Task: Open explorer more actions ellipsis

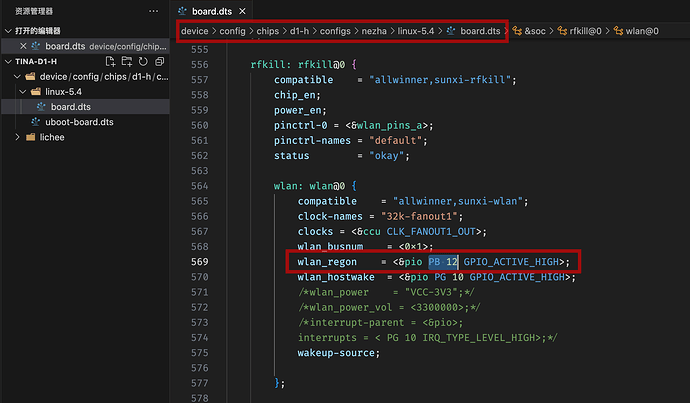Action: click(x=153, y=11)
